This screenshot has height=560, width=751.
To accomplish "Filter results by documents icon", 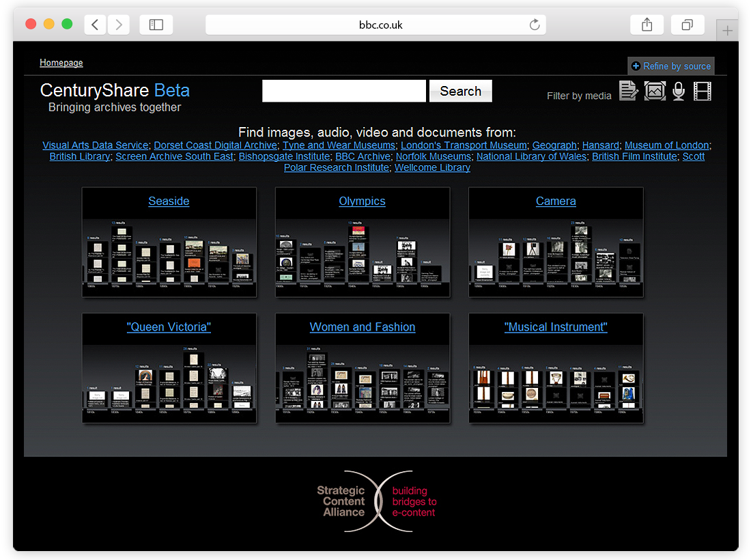I will tap(628, 91).
